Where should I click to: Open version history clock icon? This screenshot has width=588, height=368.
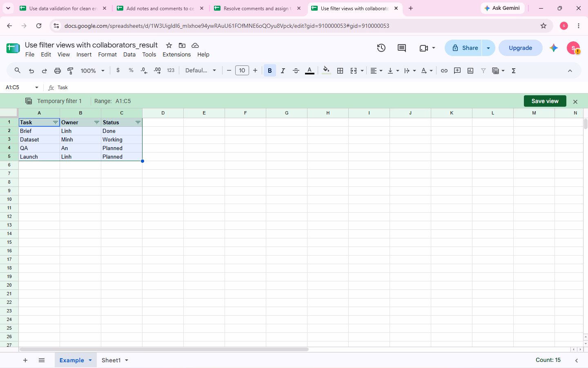click(381, 48)
